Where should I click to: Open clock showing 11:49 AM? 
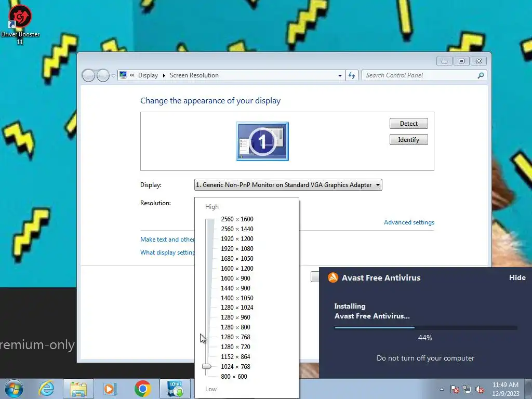pyautogui.click(x=506, y=389)
